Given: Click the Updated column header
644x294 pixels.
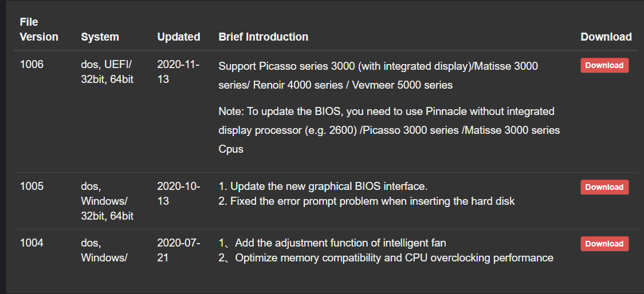Looking at the screenshot, I should [178, 37].
